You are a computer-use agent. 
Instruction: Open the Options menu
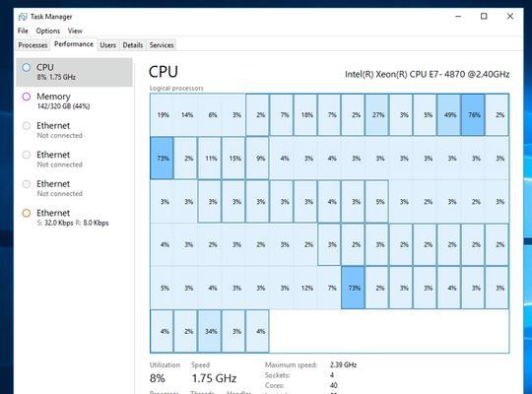(48, 31)
